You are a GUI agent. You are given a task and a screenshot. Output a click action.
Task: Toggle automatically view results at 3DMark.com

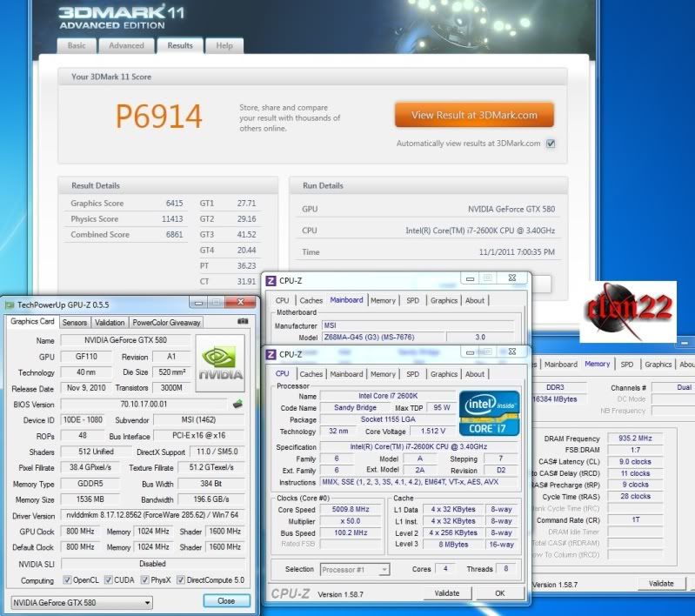click(551, 144)
